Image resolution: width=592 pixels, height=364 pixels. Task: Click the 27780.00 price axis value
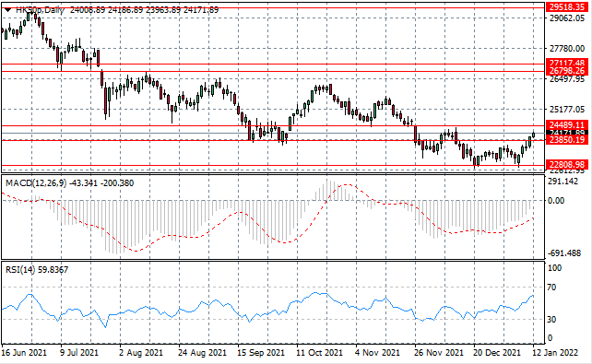[567, 49]
